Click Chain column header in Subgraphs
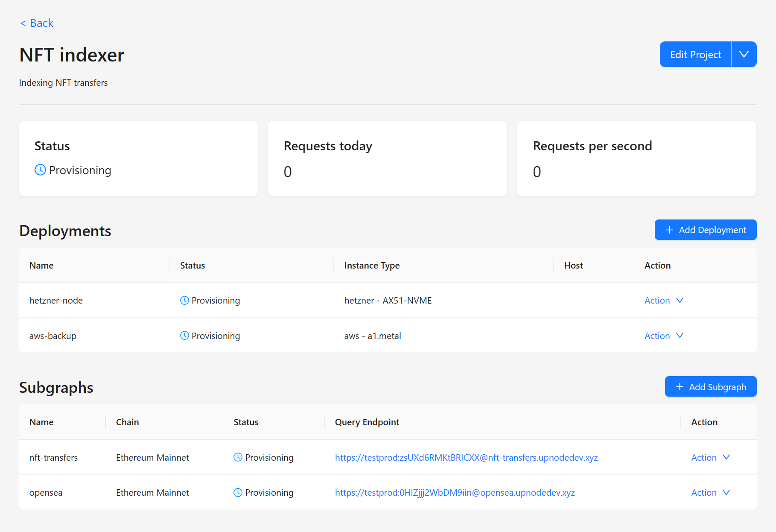 pos(127,422)
